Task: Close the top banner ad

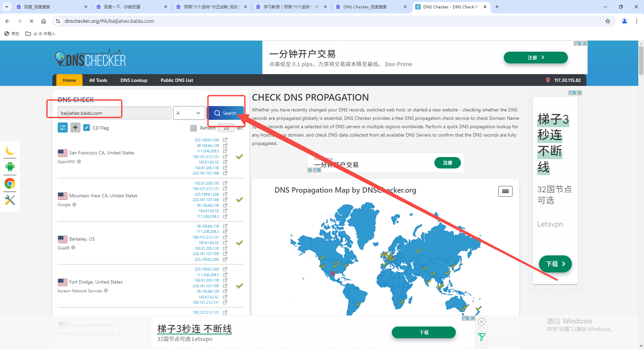Action: (x=585, y=43)
